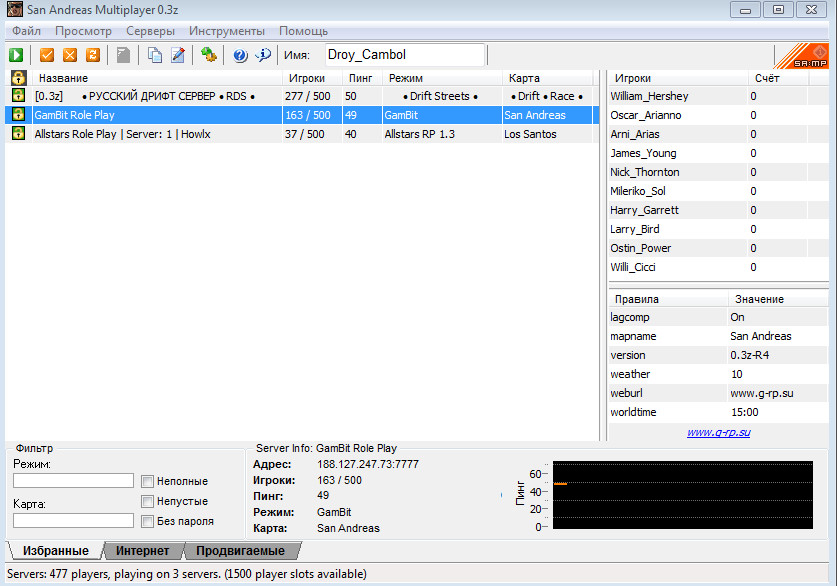Switch to the Избранные tab
The width and height of the screenshot is (837, 586).
point(56,551)
